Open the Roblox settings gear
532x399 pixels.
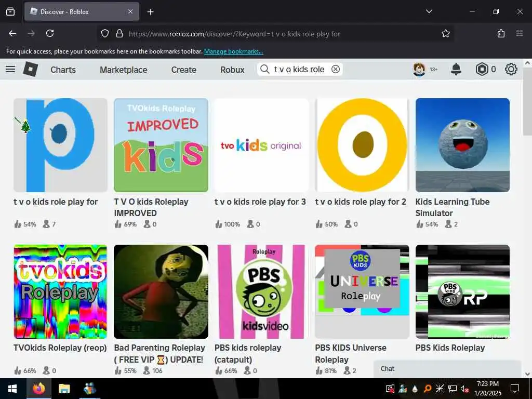tap(511, 69)
